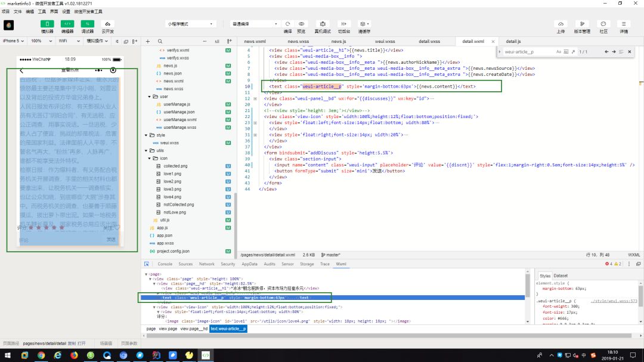Screen dimensions: 644x362
Task: Close the detail.wxml tab
Action: (493, 42)
